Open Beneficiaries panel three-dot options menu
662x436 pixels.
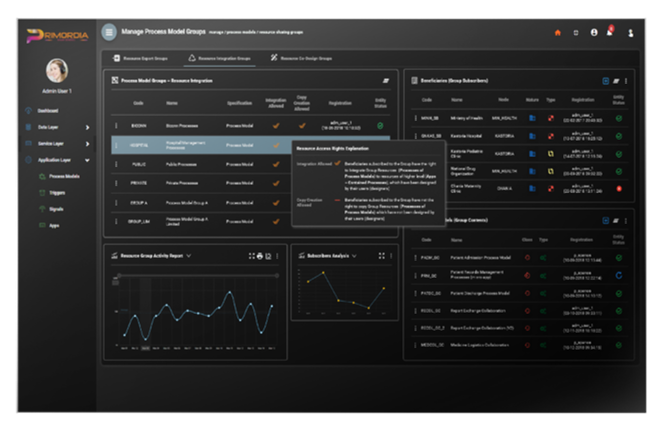click(x=627, y=80)
